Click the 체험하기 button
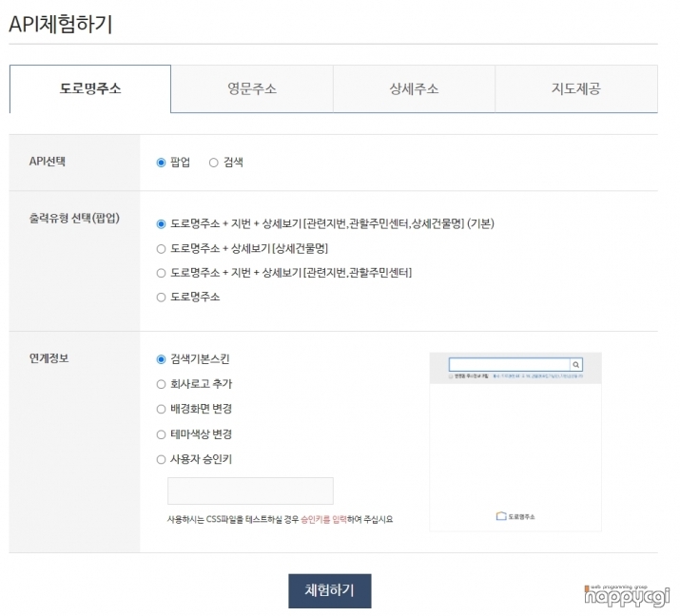The width and height of the screenshot is (680, 616). pos(330,591)
